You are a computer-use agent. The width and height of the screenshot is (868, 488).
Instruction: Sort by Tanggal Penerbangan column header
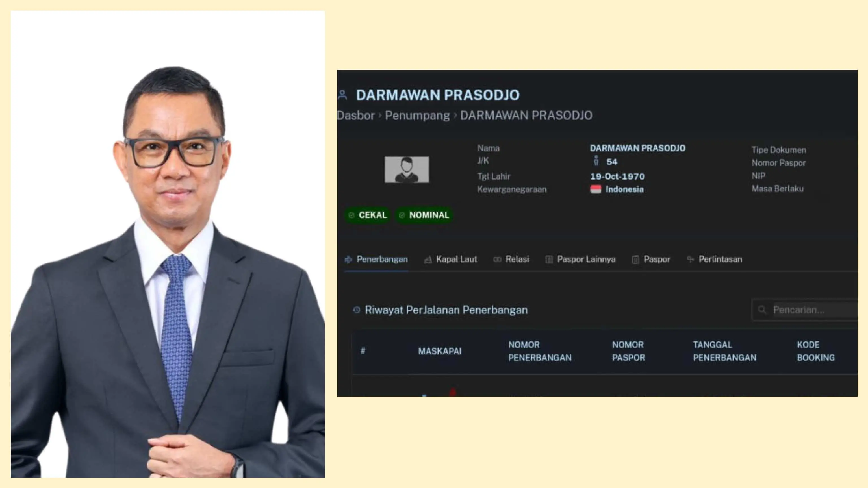[x=724, y=351]
